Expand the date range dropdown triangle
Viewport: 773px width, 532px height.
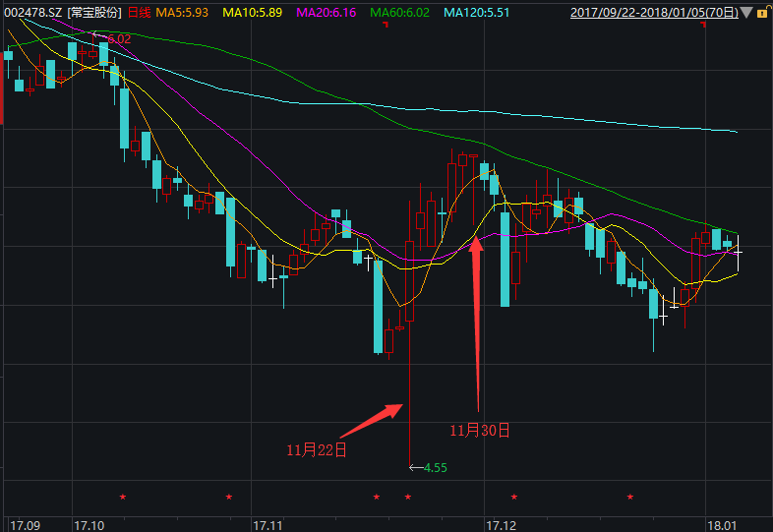(746, 13)
